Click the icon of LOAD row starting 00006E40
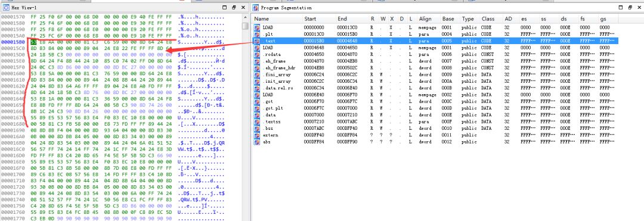The image size is (644, 221). [257, 94]
